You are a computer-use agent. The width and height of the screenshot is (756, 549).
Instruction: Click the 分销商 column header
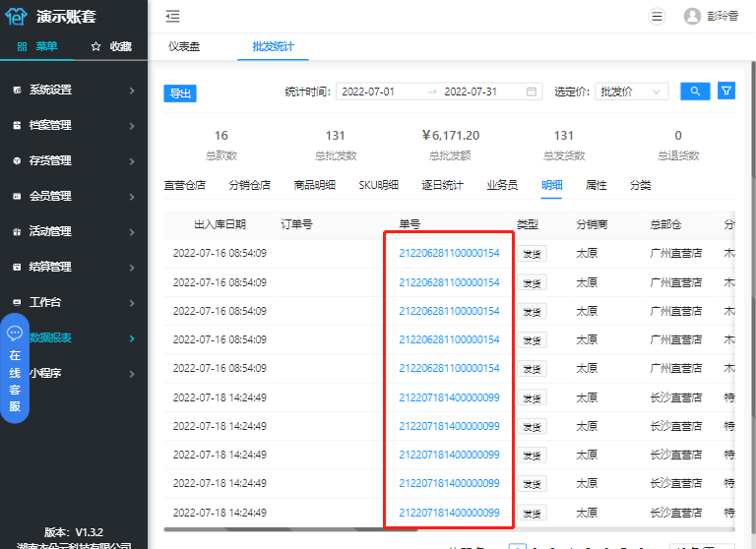point(592,224)
